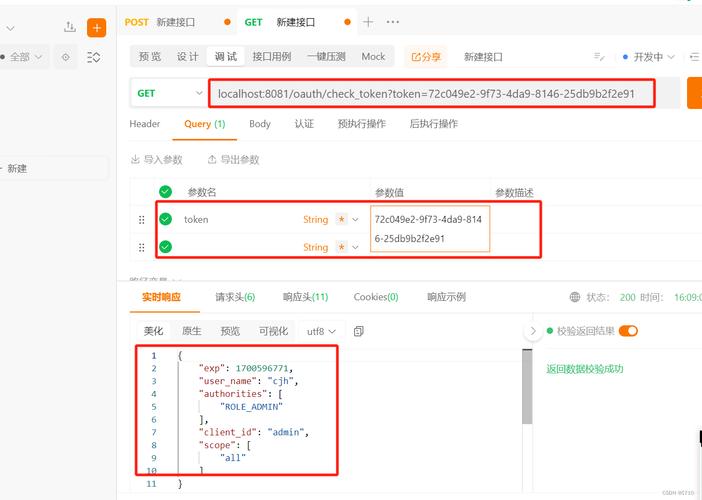Switch to the Body tab
Screen dimensions: 702x500
pos(260,124)
